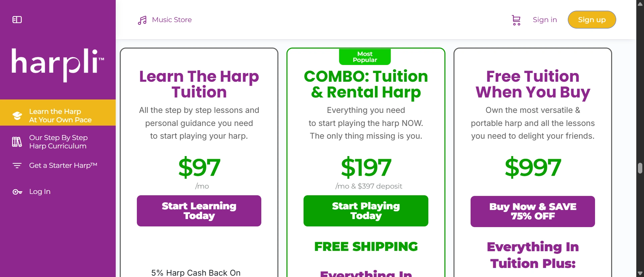Click the filter lines Starter Harp icon
Screen dimensions: 644x277
[x=17, y=165]
